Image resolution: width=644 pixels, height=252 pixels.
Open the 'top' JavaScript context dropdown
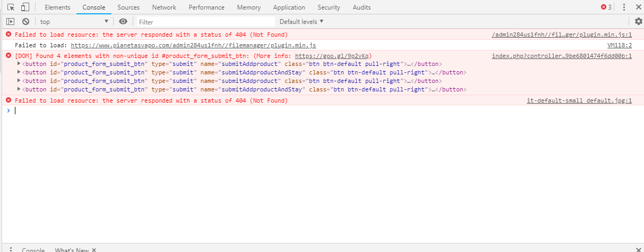click(x=74, y=21)
